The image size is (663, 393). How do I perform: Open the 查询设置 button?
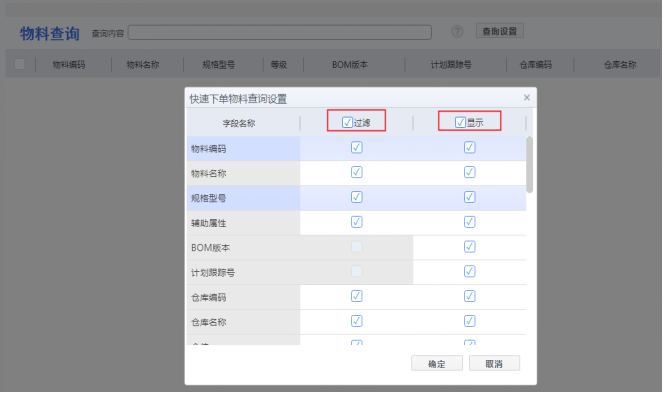[x=500, y=31]
